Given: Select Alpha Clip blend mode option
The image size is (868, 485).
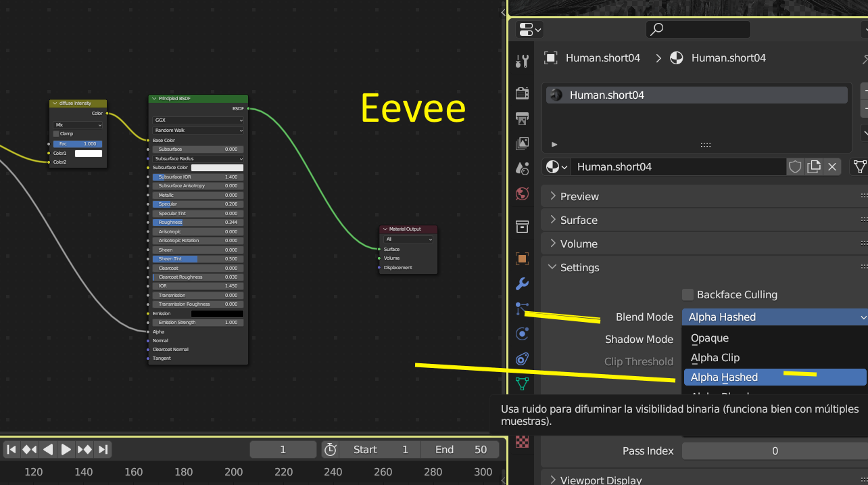Looking at the screenshot, I should [775, 357].
